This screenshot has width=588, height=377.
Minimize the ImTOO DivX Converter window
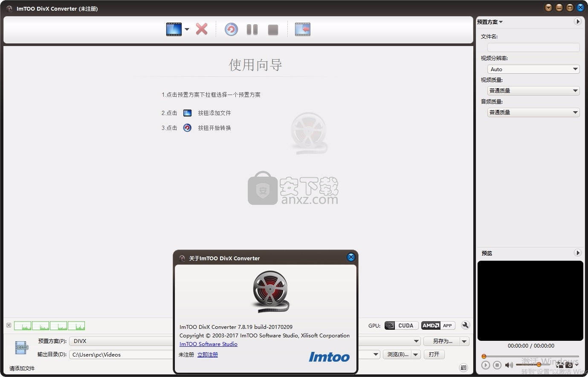coord(559,8)
